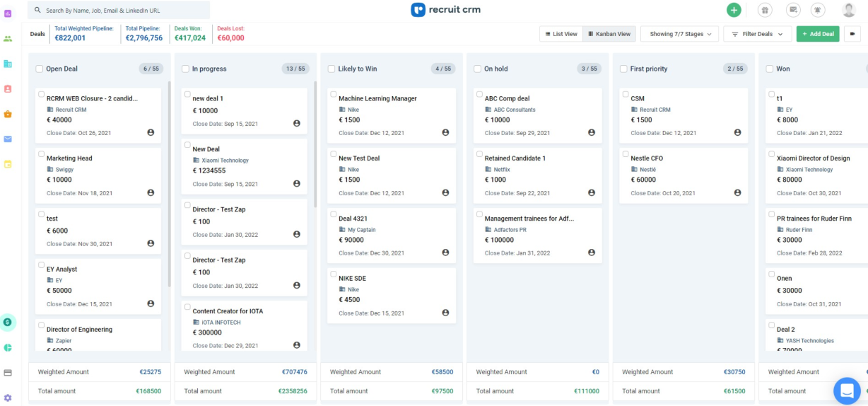Switch to Kanban View
Viewport: 868px width, 406px height.
tap(609, 34)
